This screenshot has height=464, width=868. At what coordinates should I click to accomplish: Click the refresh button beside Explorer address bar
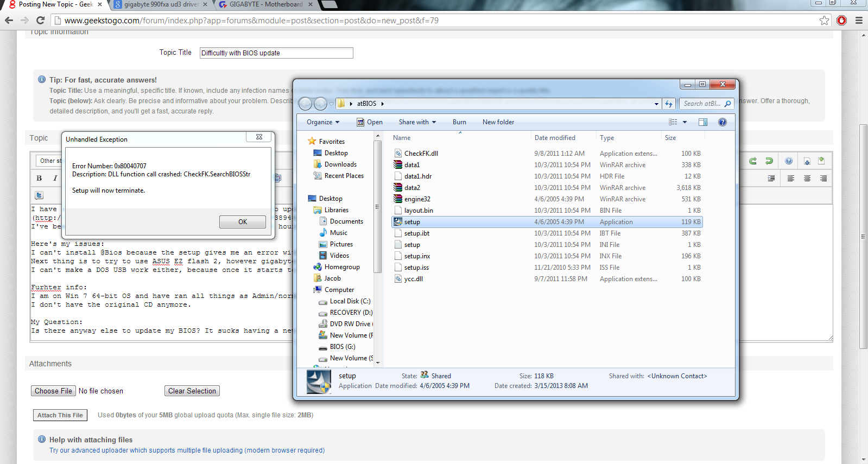(669, 104)
